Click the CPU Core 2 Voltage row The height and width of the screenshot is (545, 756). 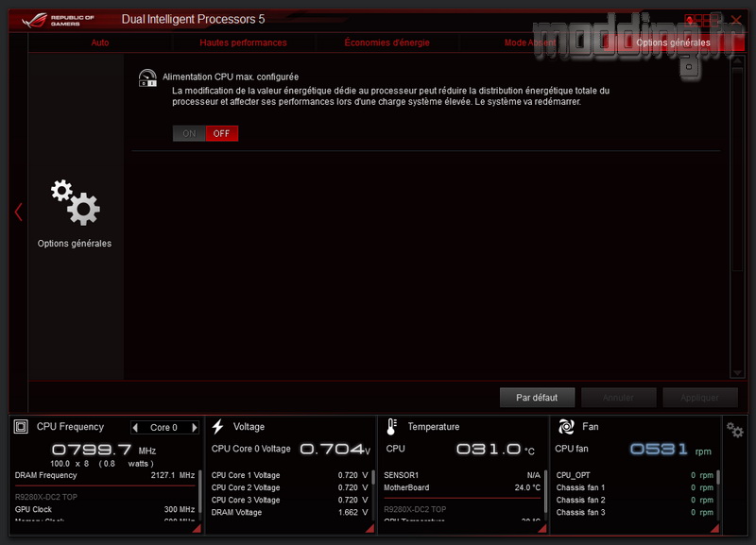point(289,487)
